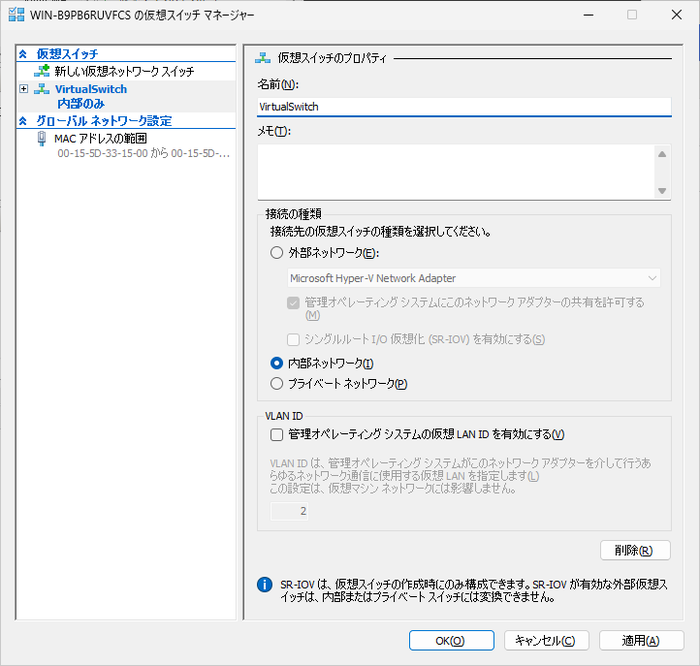700x666 pixels.
Task: Select the プライベート ネットワーク radio button
Action: [x=277, y=383]
